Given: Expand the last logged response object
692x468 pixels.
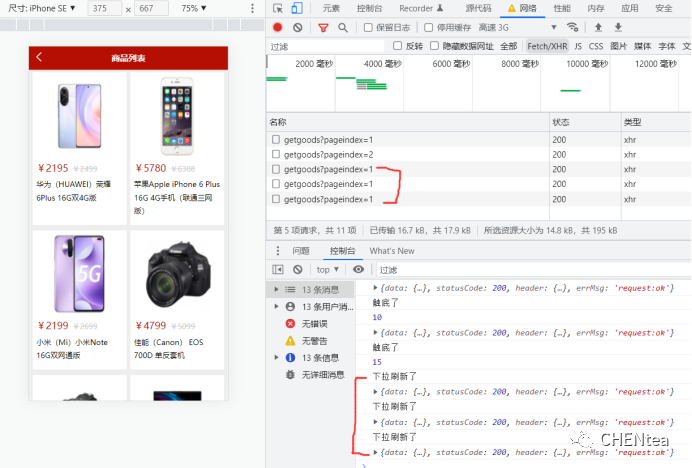Looking at the screenshot, I should pyautogui.click(x=376, y=452).
